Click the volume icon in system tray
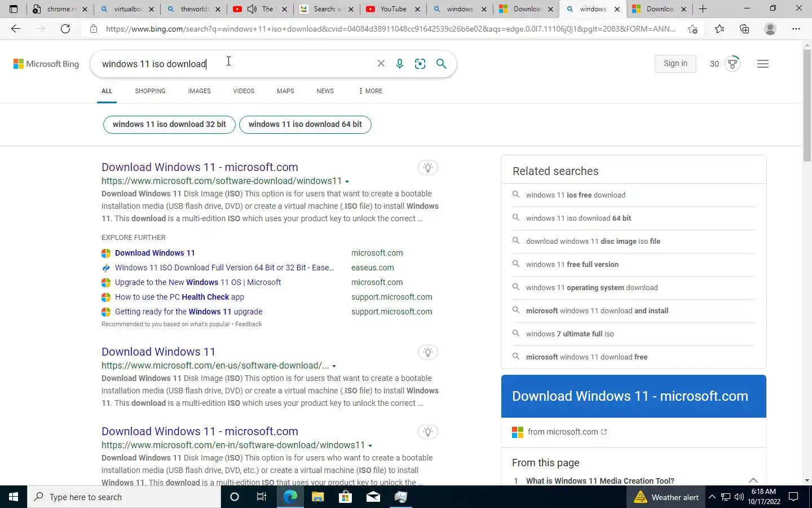The width and height of the screenshot is (812, 508). click(739, 497)
